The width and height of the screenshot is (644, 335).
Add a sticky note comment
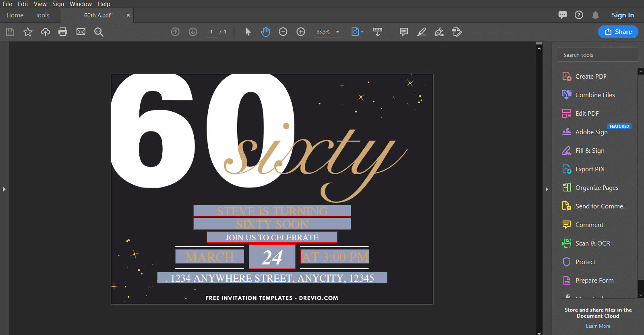(404, 32)
